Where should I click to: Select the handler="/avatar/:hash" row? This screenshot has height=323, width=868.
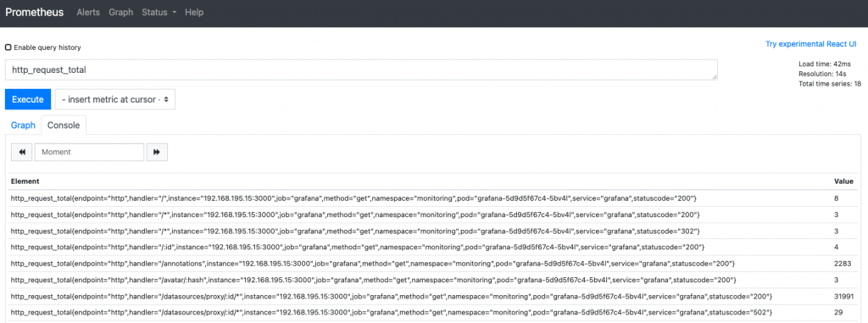433,280
